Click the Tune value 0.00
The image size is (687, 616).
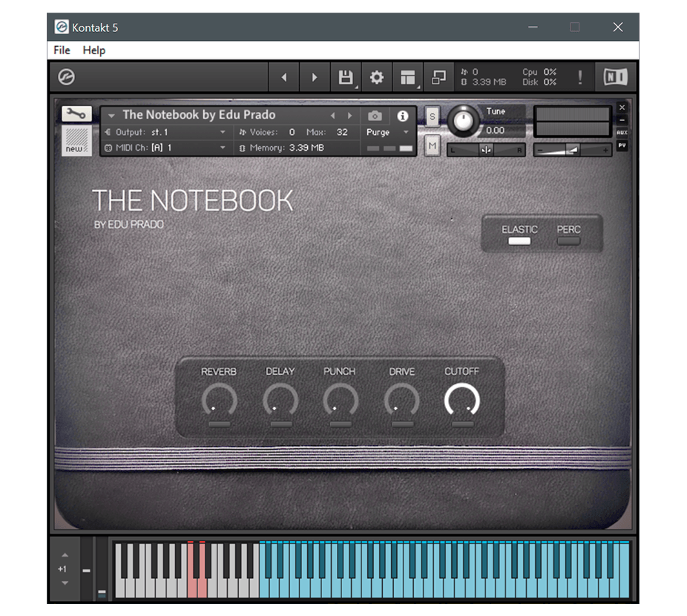[495, 130]
